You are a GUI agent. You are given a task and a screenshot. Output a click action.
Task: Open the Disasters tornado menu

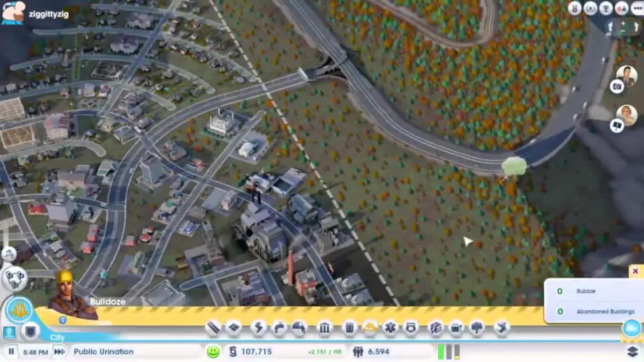(x=502, y=328)
